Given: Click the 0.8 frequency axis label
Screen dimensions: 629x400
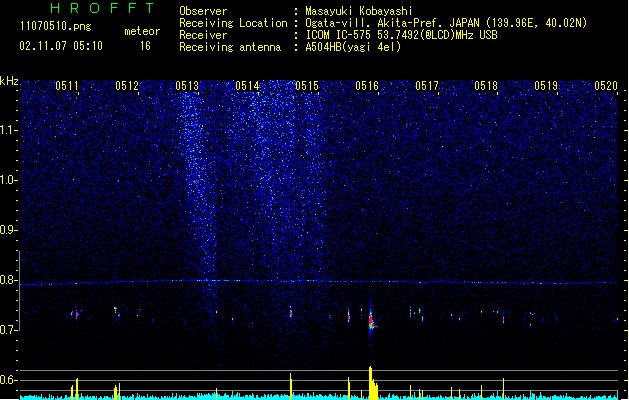Looking at the screenshot, I should pos(8,280).
